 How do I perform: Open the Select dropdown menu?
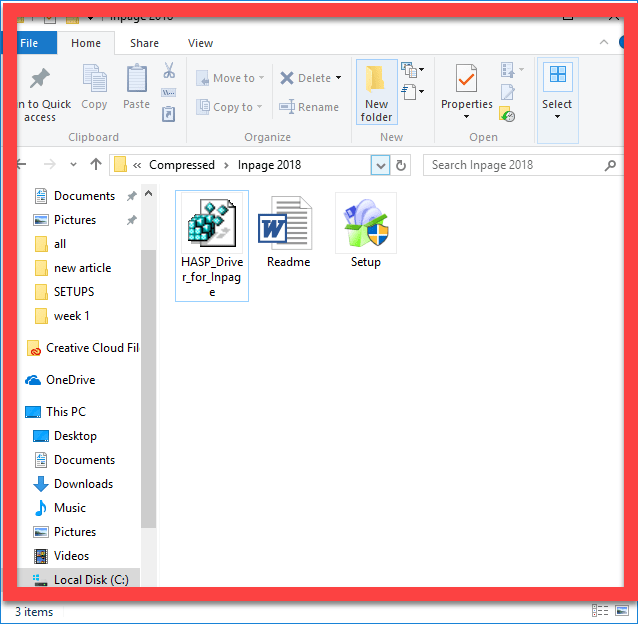click(x=557, y=100)
